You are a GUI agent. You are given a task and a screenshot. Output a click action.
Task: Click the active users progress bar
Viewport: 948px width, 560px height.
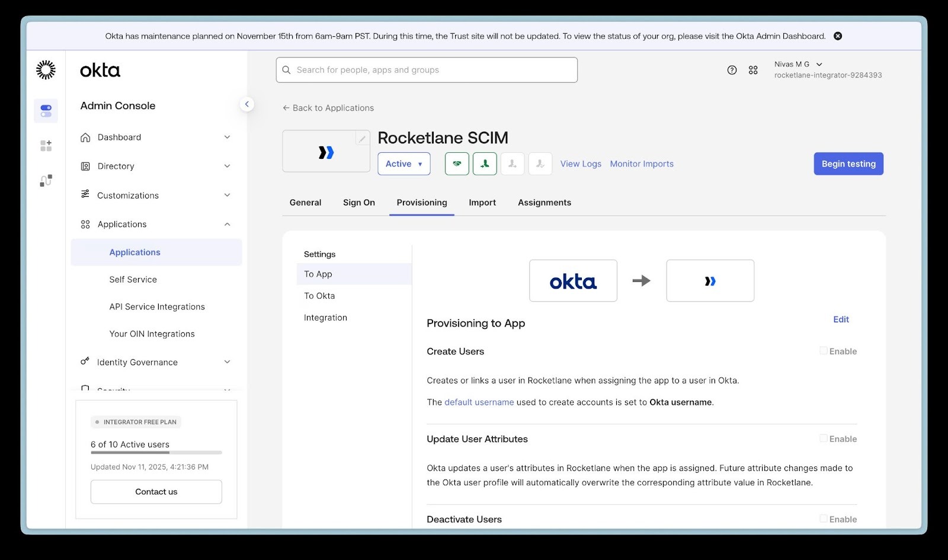[156, 453]
